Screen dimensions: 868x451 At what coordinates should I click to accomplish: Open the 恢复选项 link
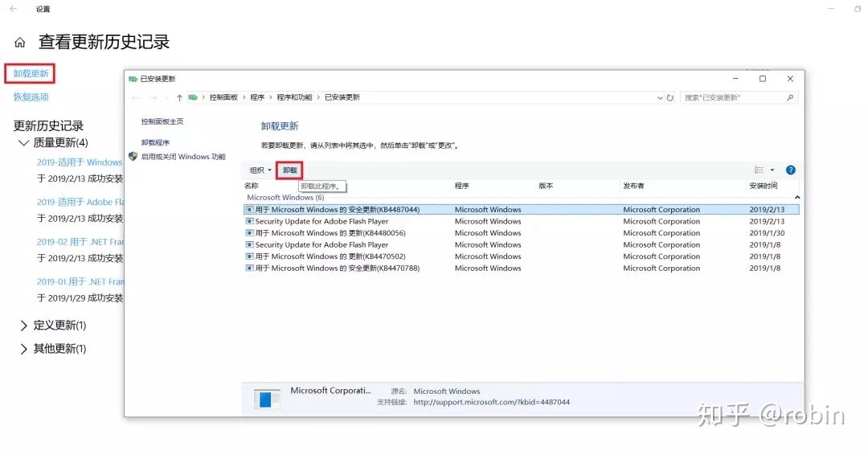point(31,97)
